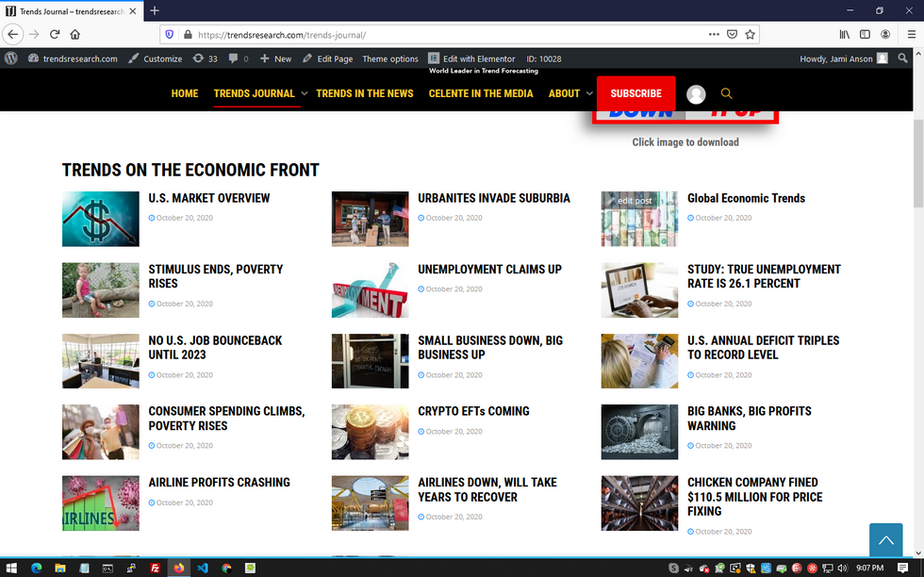The width and height of the screenshot is (924, 577).
Task: Open Firefox library panel
Action: (x=845, y=34)
